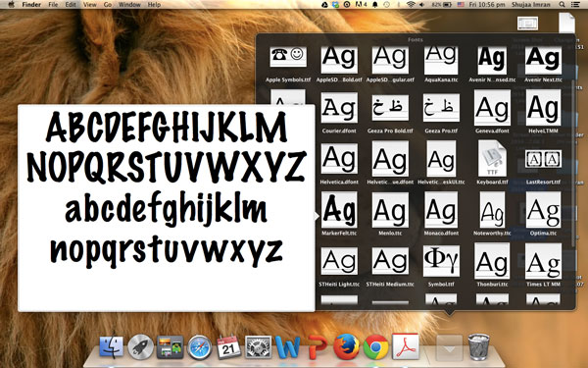Open Google Drive menu bar icon

324,5
